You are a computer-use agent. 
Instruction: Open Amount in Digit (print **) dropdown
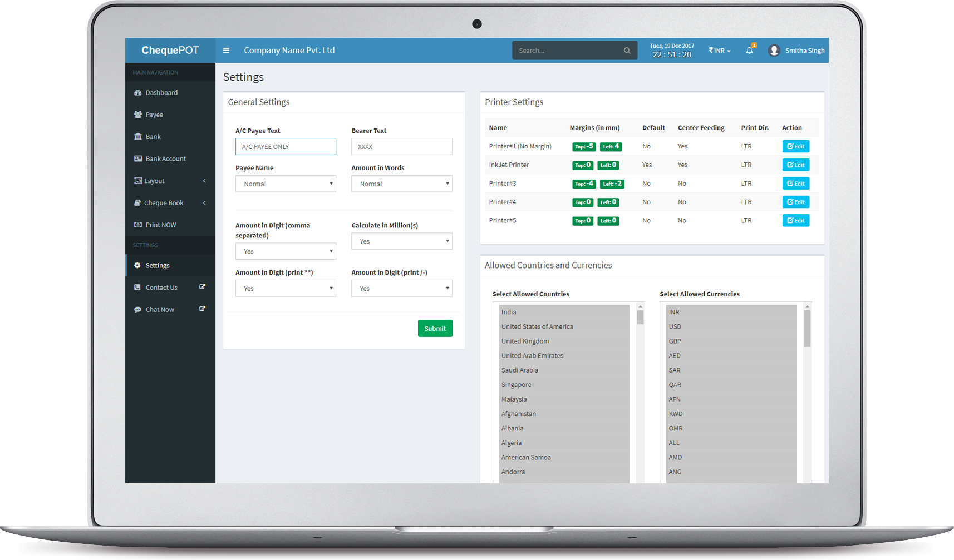(286, 289)
